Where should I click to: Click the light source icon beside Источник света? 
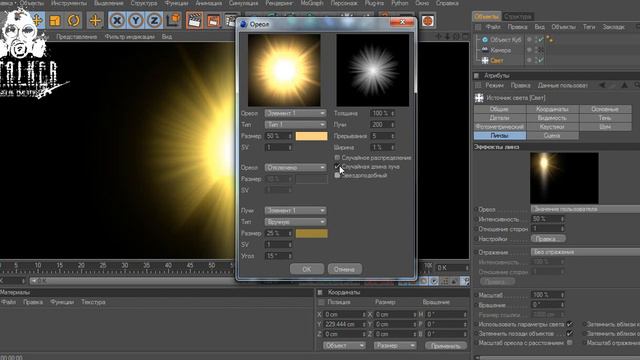(x=479, y=98)
